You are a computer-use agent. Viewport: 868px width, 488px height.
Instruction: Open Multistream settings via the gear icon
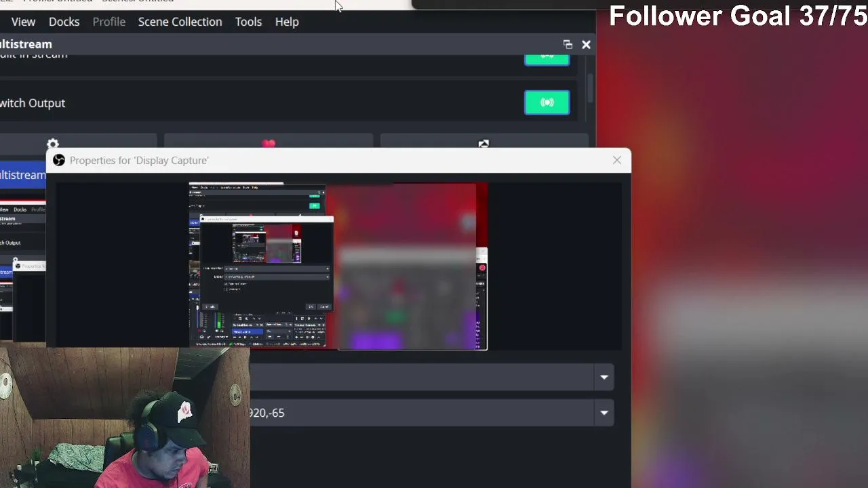pos(53,143)
